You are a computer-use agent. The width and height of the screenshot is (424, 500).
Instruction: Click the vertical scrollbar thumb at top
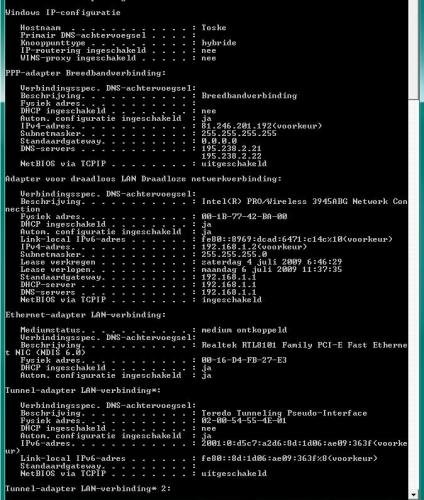[414, 49]
